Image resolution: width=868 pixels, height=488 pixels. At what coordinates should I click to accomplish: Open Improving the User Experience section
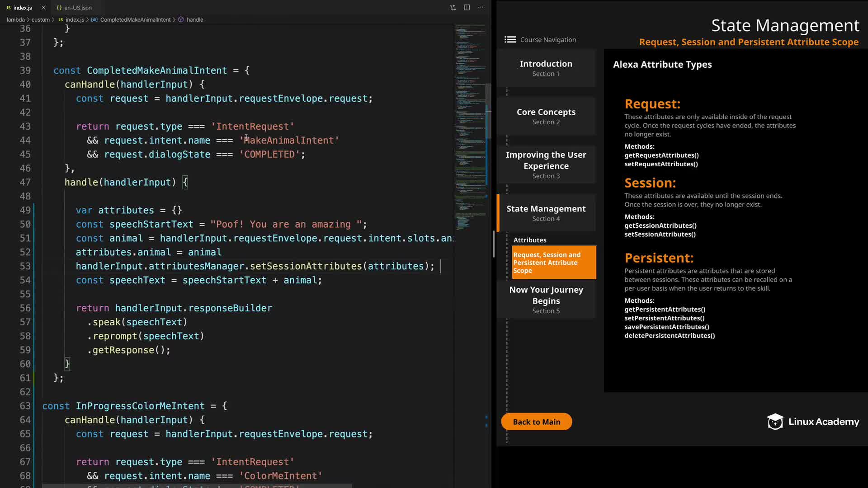point(546,164)
